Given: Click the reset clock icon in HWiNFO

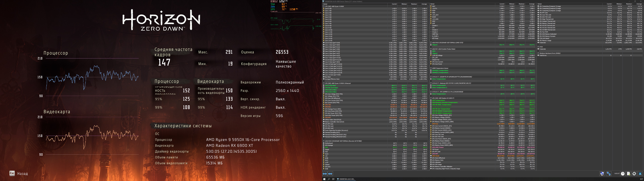Looking at the screenshot, I should click(x=623, y=174).
